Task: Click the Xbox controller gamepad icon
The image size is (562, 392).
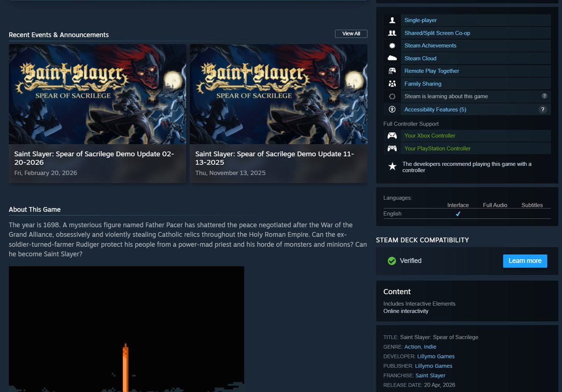Action: [392, 136]
